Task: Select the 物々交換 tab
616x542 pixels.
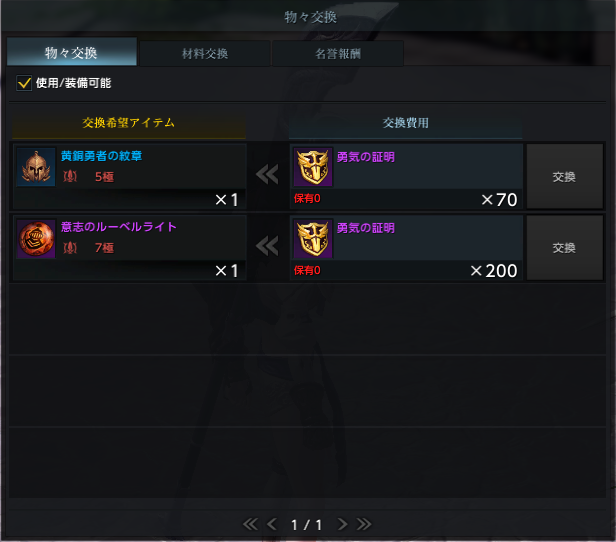Action: pyautogui.click(x=72, y=52)
